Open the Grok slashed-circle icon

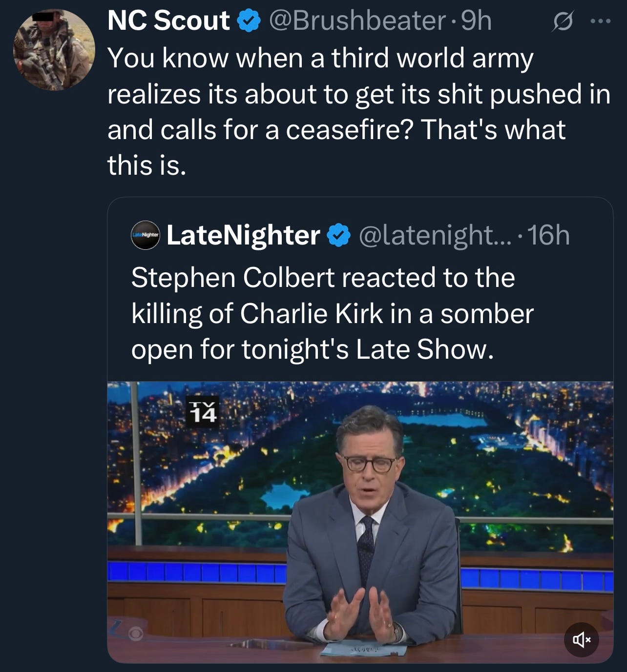point(562,22)
